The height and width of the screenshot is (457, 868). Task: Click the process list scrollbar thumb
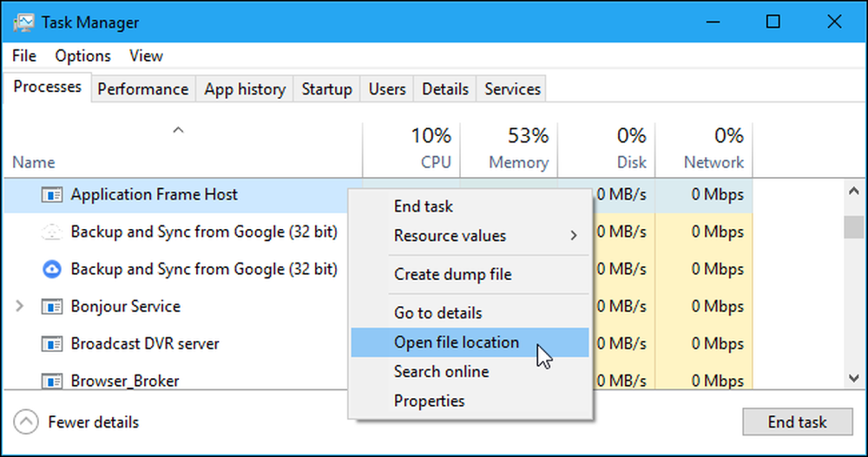point(853,227)
